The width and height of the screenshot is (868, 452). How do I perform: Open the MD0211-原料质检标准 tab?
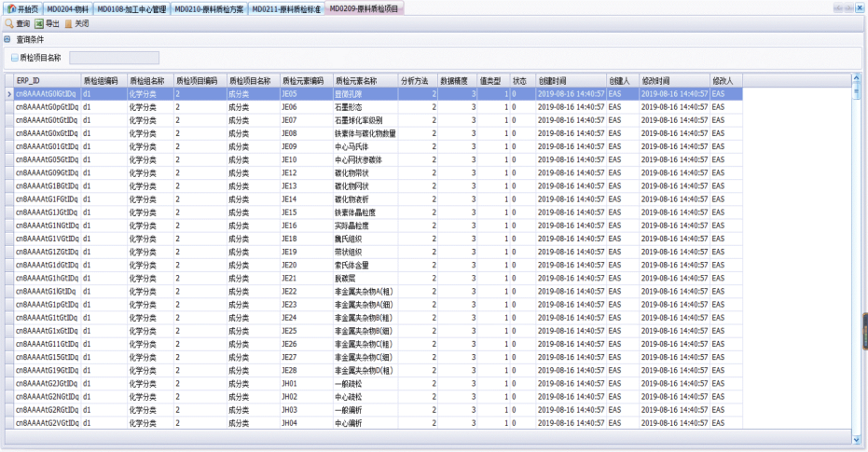point(285,8)
